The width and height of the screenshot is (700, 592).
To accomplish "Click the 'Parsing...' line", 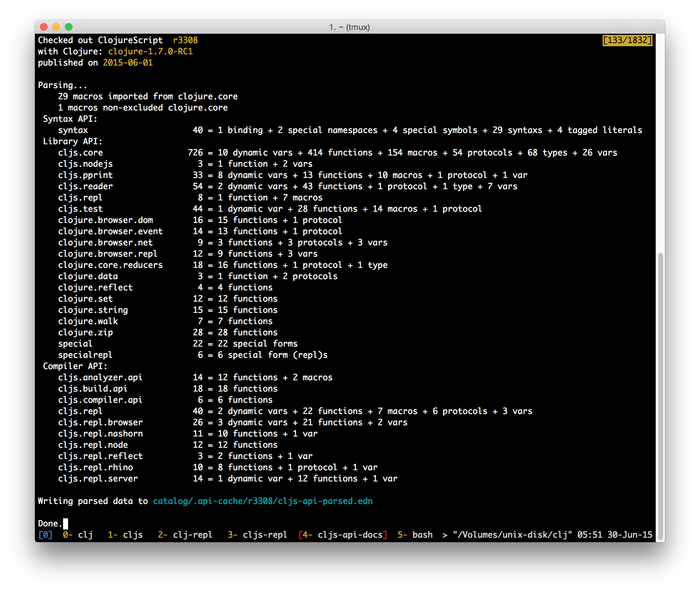I will tap(63, 85).
